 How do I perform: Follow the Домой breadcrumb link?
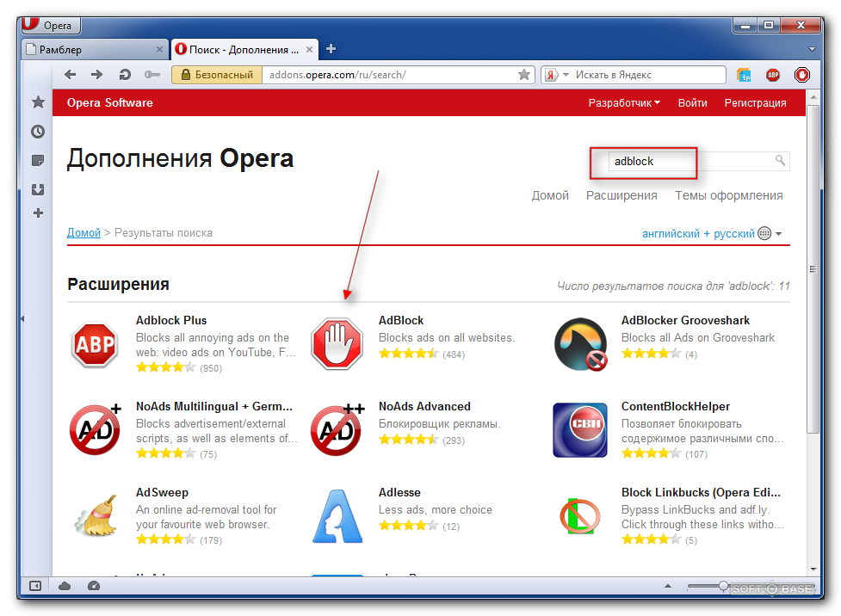(83, 232)
